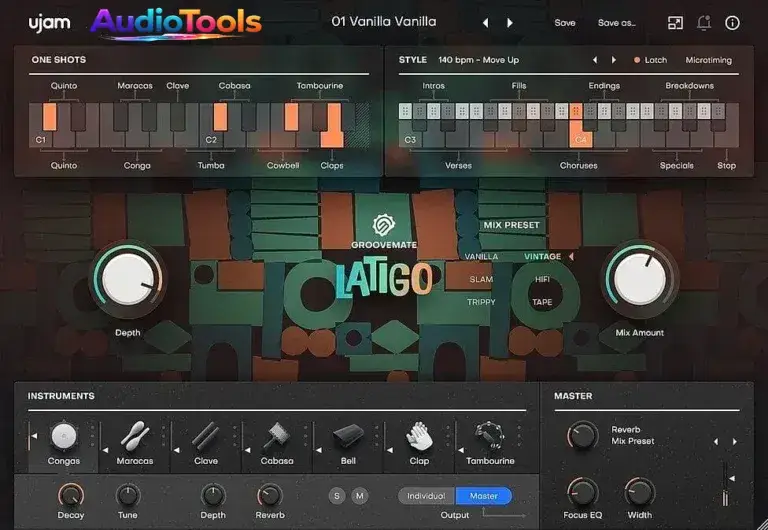Select the Clave instrument icon
768x530 pixels.
(206, 436)
